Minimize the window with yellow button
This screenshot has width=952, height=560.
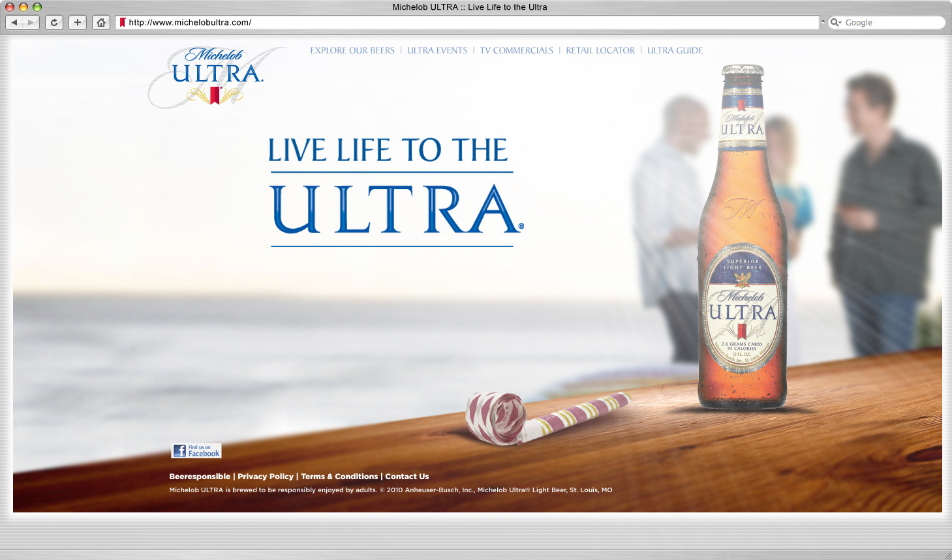pos(23,7)
